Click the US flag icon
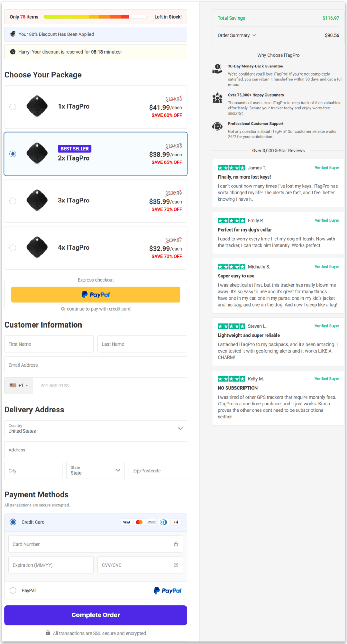Viewport: 347px width, 644px height. tap(13, 385)
